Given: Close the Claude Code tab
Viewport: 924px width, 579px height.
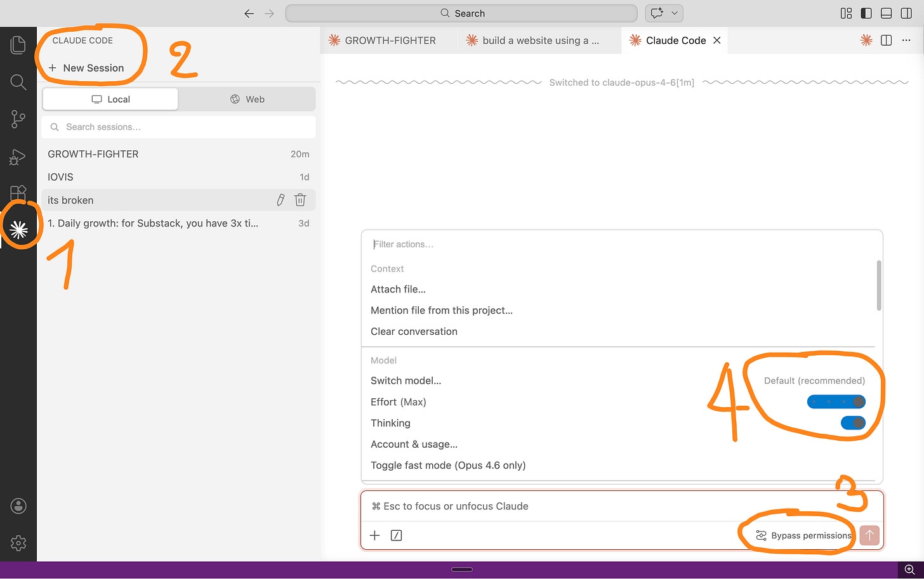Looking at the screenshot, I should 717,41.
